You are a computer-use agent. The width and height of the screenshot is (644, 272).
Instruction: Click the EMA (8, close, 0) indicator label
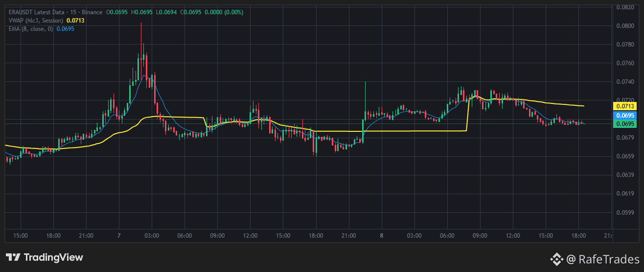31,29
